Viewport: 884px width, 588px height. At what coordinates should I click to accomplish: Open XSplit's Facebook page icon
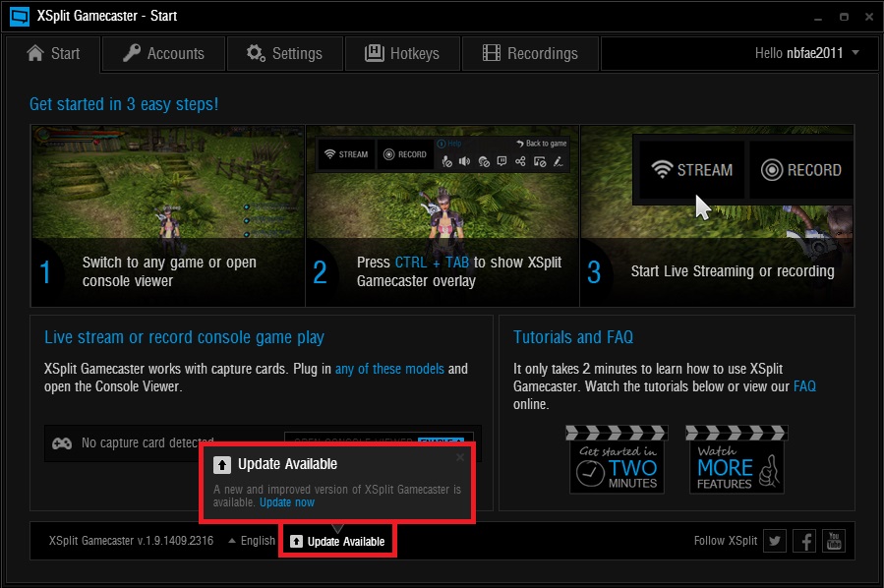[x=805, y=541]
